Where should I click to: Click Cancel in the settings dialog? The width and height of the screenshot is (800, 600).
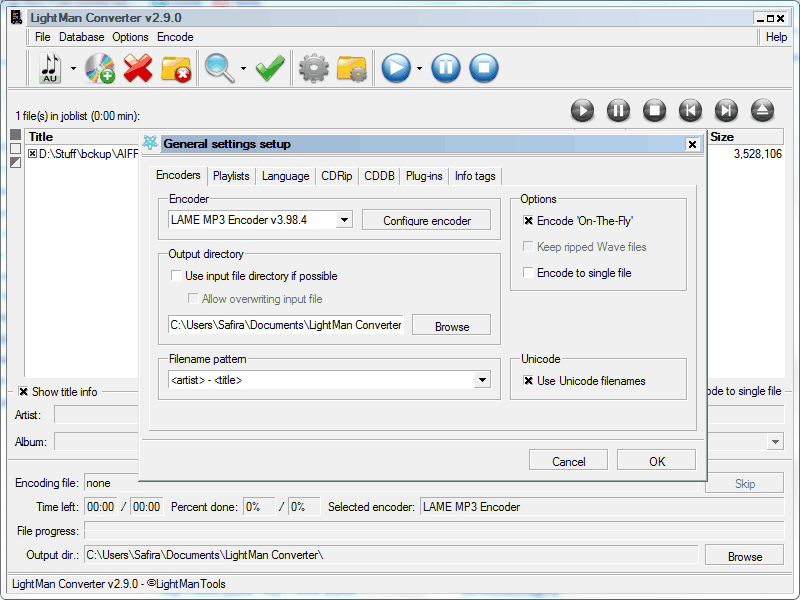coord(568,461)
